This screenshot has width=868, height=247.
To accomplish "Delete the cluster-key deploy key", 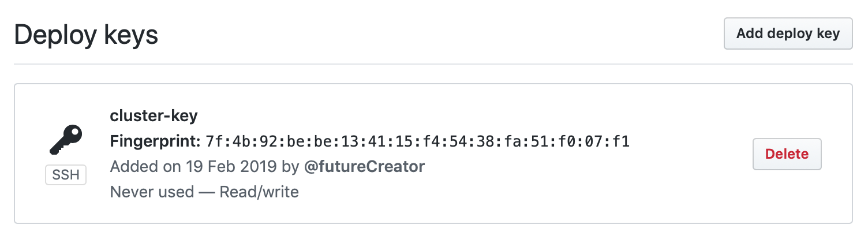I will click(x=787, y=154).
